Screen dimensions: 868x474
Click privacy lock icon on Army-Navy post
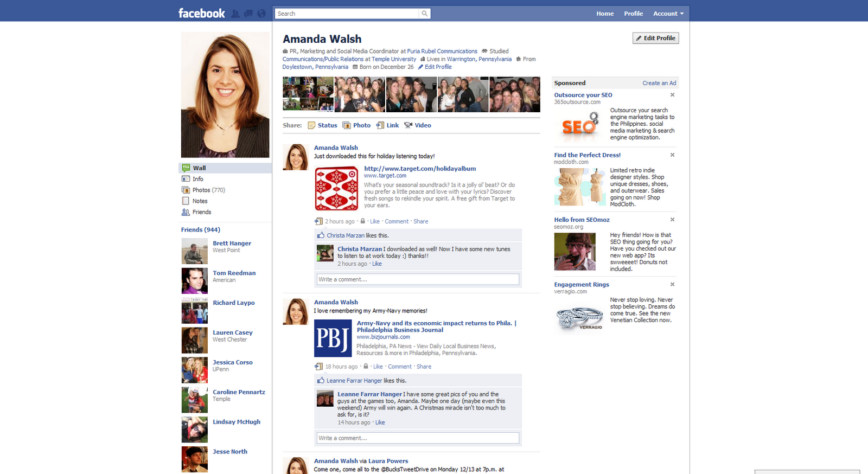[366, 367]
